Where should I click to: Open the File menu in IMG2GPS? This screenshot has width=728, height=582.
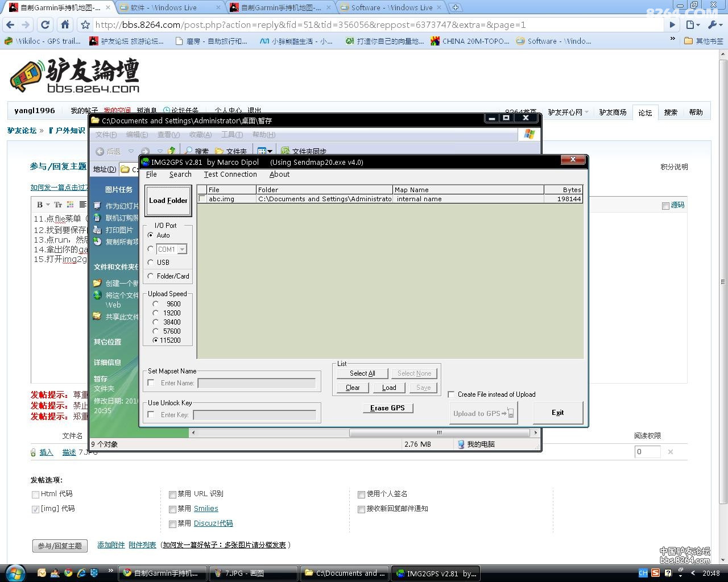click(151, 174)
